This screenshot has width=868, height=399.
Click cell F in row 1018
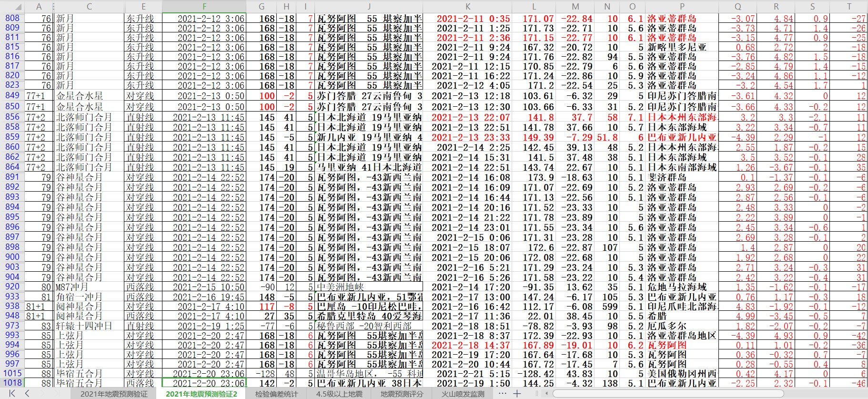pyautogui.click(x=204, y=383)
